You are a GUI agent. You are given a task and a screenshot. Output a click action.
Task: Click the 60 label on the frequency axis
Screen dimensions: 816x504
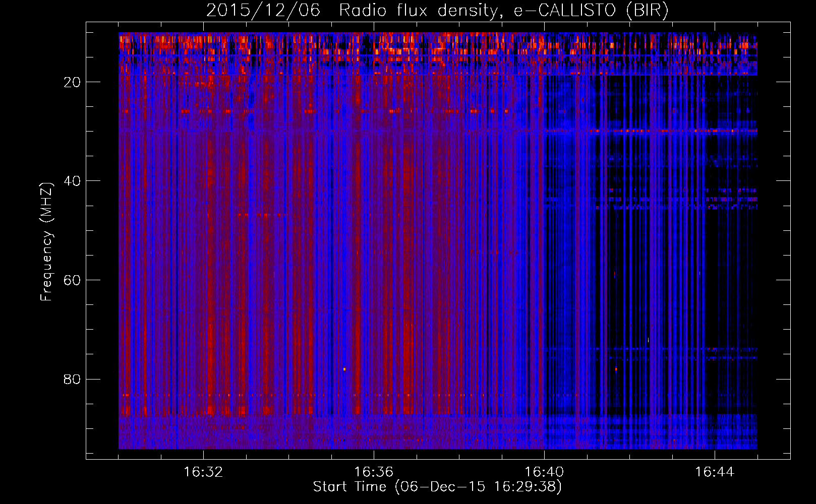[72, 280]
